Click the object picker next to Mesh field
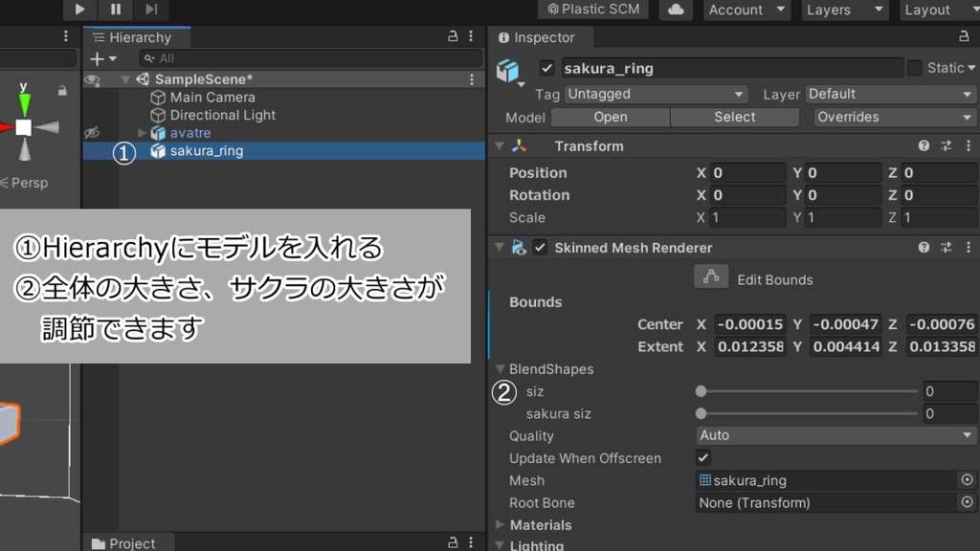The width and height of the screenshot is (980, 551). click(x=966, y=480)
